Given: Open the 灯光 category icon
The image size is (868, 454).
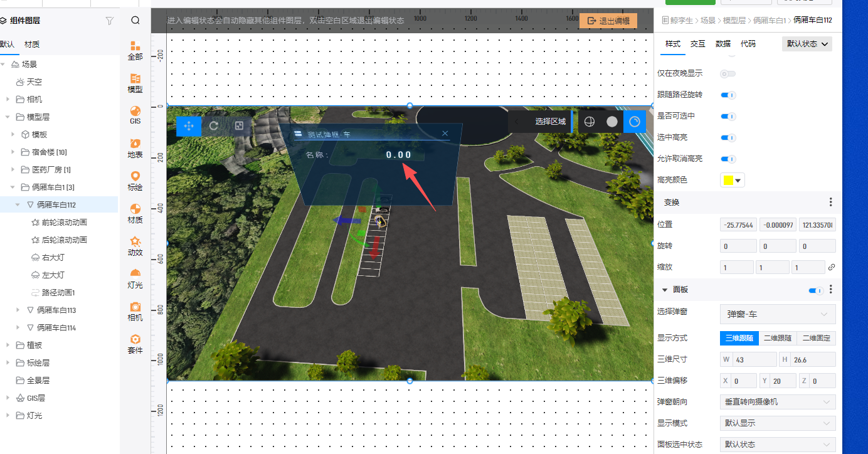Looking at the screenshot, I should (x=135, y=278).
